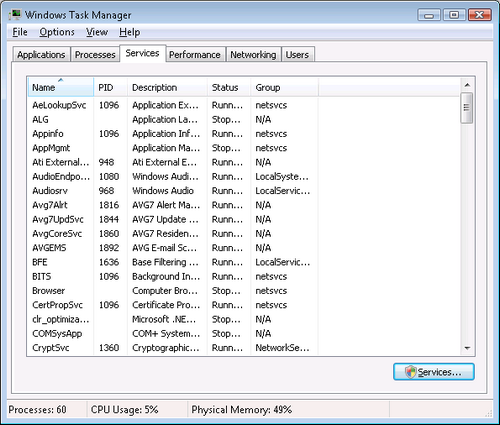500x425 pixels.
Task: Switch to the Users tab
Action: point(298,54)
